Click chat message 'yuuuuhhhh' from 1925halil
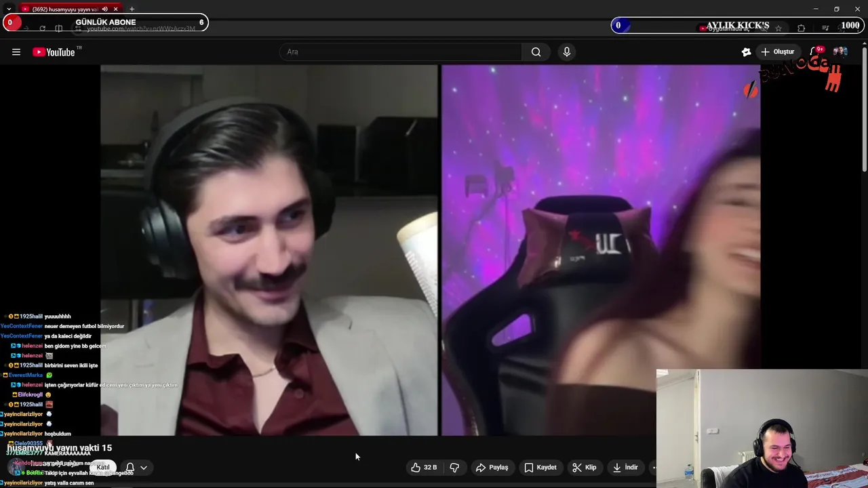Screen dimensions: 868x488 [58, 317]
